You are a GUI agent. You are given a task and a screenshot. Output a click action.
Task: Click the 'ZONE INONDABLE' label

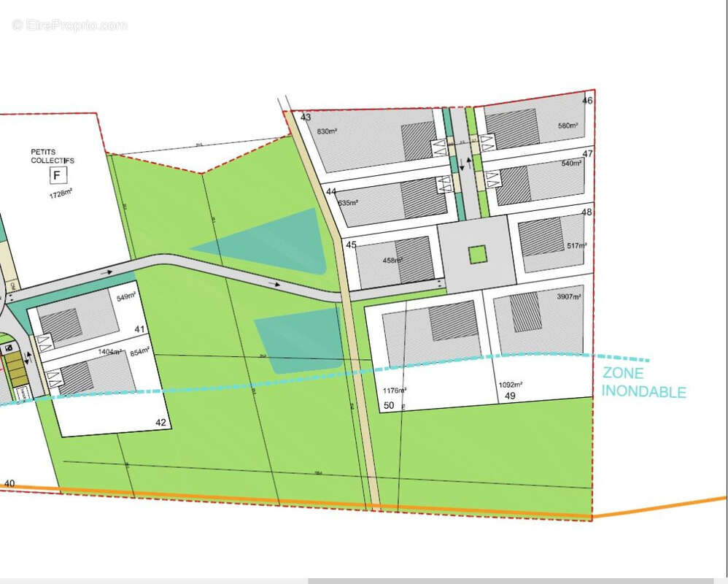coord(643,383)
